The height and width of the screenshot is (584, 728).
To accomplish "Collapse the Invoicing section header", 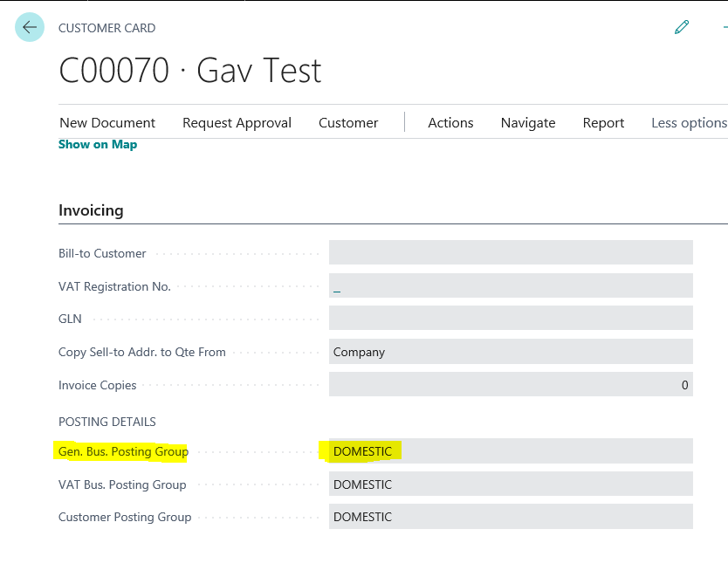I will coord(91,210).
